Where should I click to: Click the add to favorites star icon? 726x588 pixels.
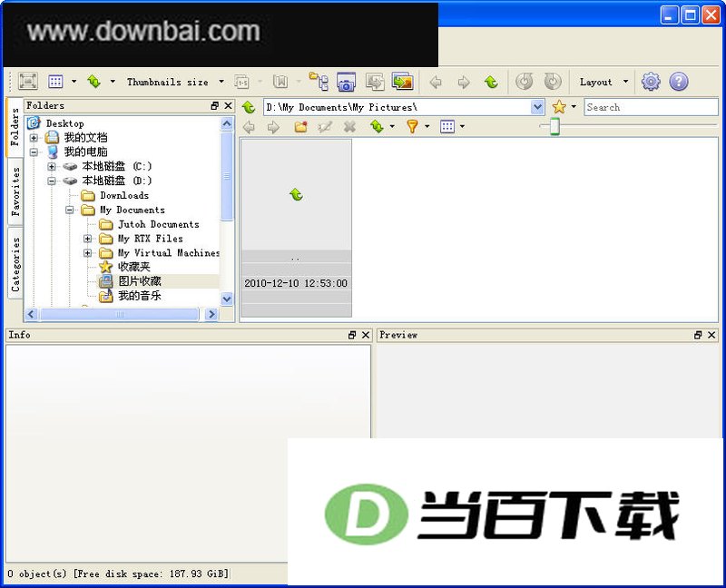(559, 107)
